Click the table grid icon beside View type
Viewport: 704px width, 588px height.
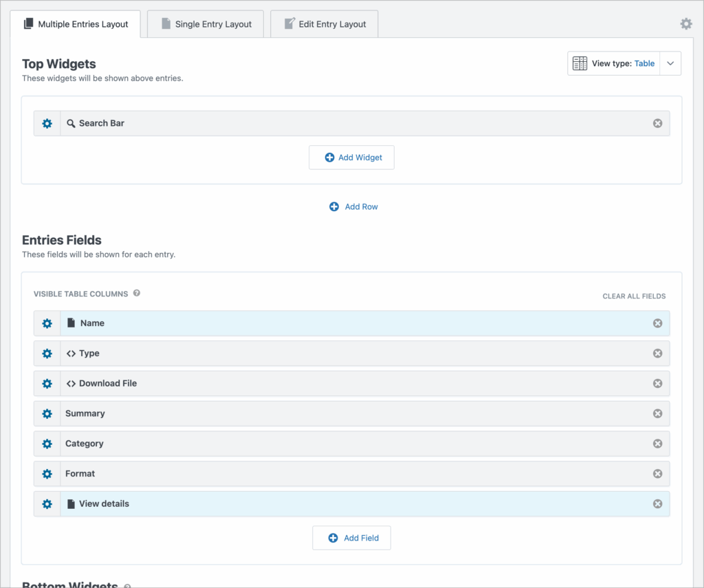(x=580, y=63)
